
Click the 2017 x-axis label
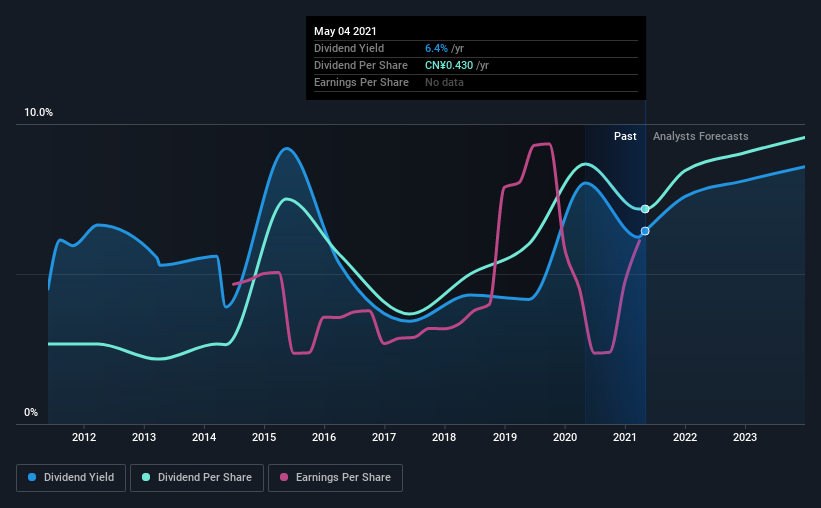384,437
